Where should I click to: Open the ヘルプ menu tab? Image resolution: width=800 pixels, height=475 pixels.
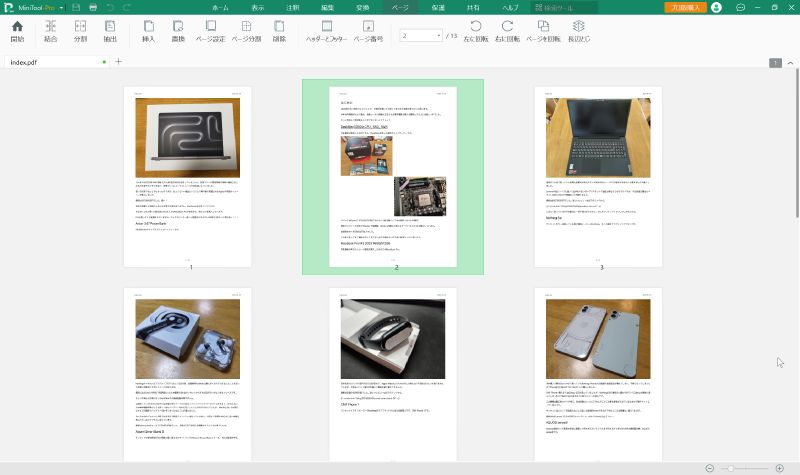click(510, 8)
